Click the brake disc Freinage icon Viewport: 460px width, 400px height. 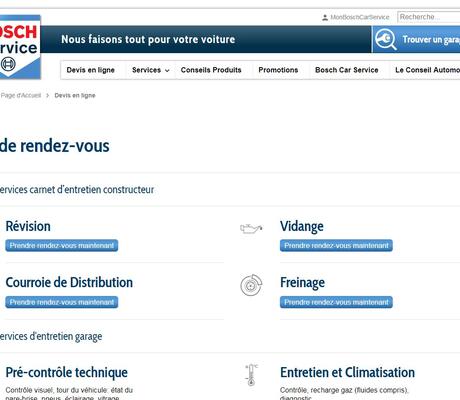[251, 285]
